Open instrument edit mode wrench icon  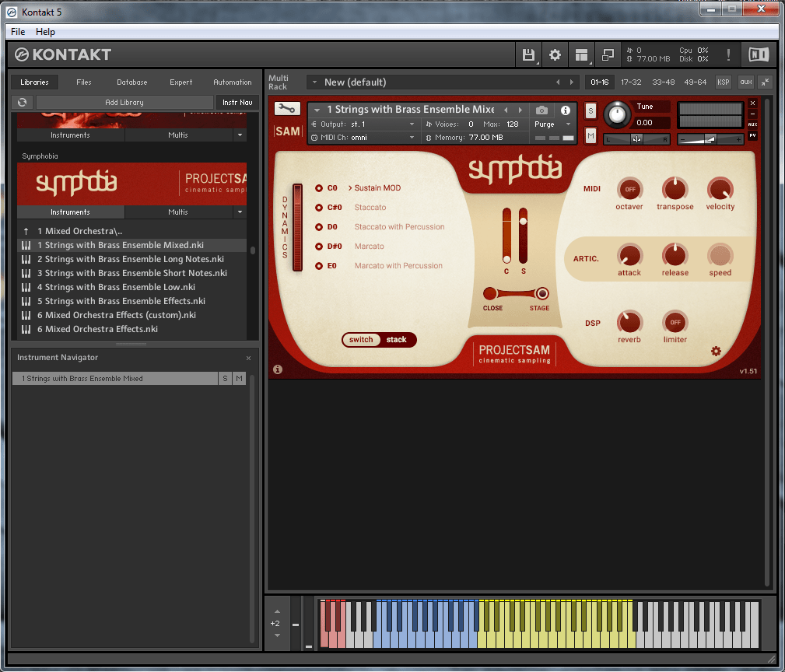coord(287,108)
